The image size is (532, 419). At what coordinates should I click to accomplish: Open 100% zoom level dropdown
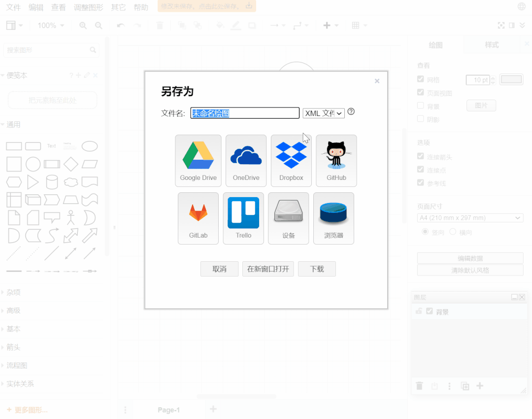click(x=51, y=26)
